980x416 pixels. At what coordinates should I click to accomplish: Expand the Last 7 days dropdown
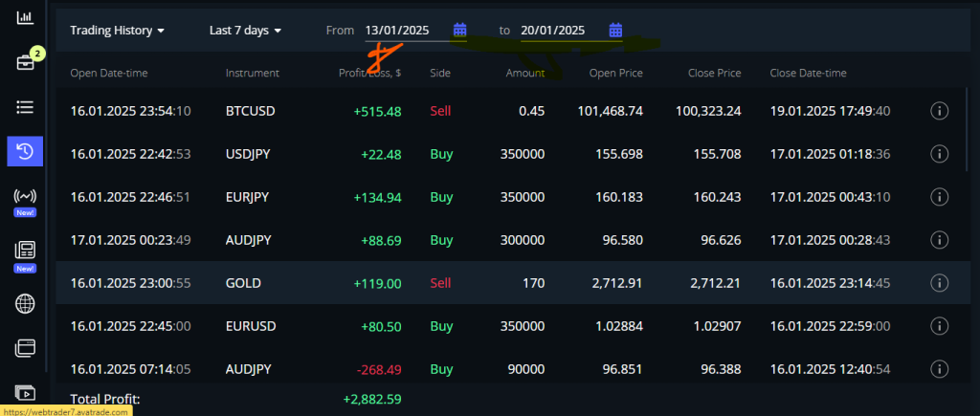click(x=246, y=31)
